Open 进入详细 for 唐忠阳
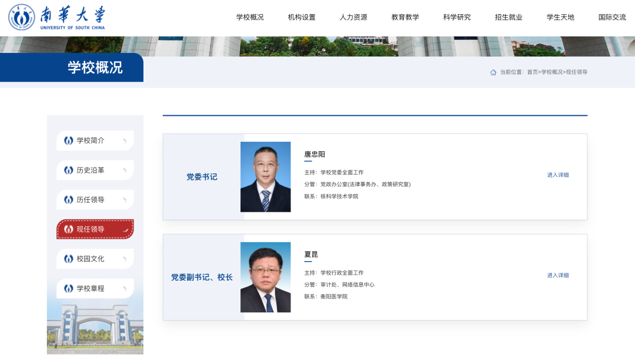This screenshot has width=635, height=364. (559, 175)
